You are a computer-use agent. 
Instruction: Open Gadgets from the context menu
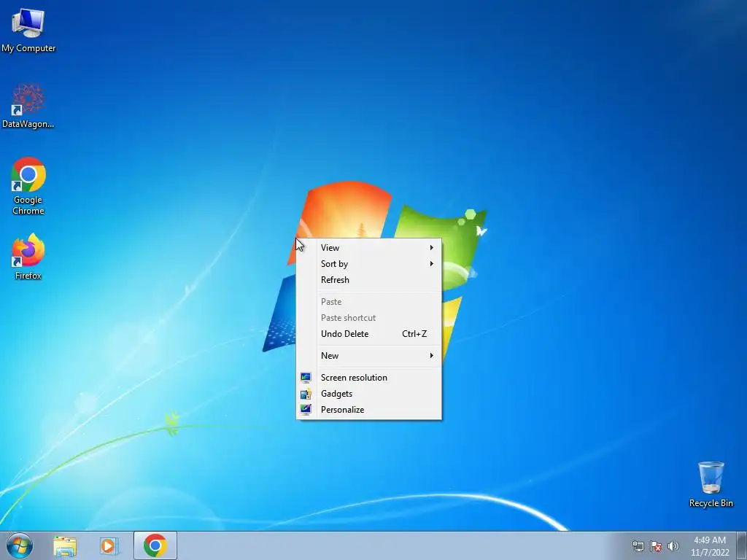369,394
